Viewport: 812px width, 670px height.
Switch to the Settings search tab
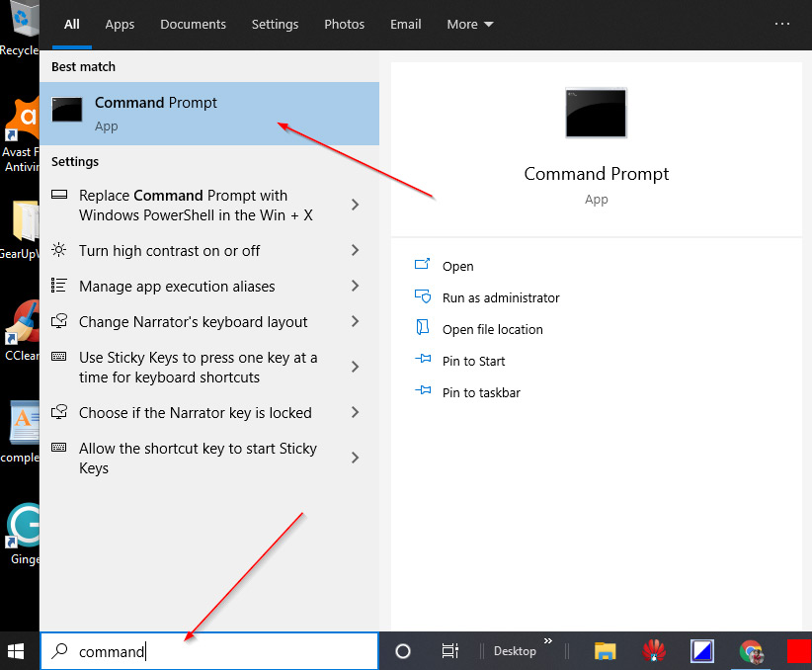click(x=275, y=25)
